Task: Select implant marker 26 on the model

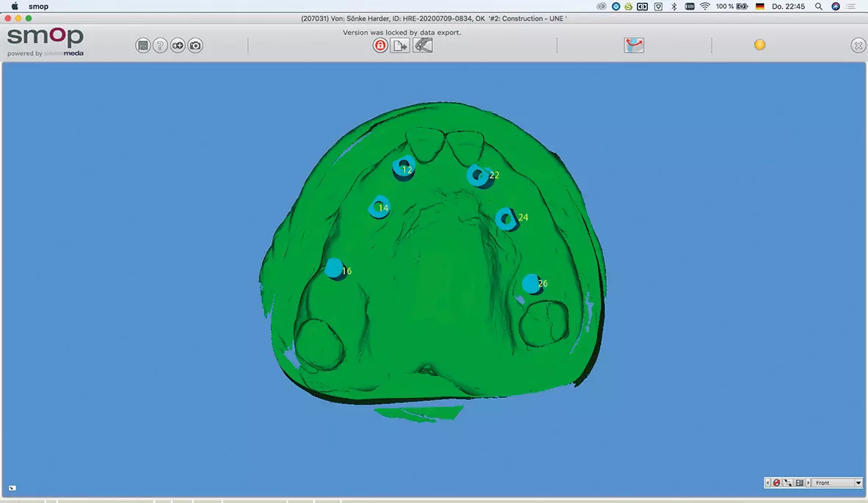Action: tap(532, 284)
